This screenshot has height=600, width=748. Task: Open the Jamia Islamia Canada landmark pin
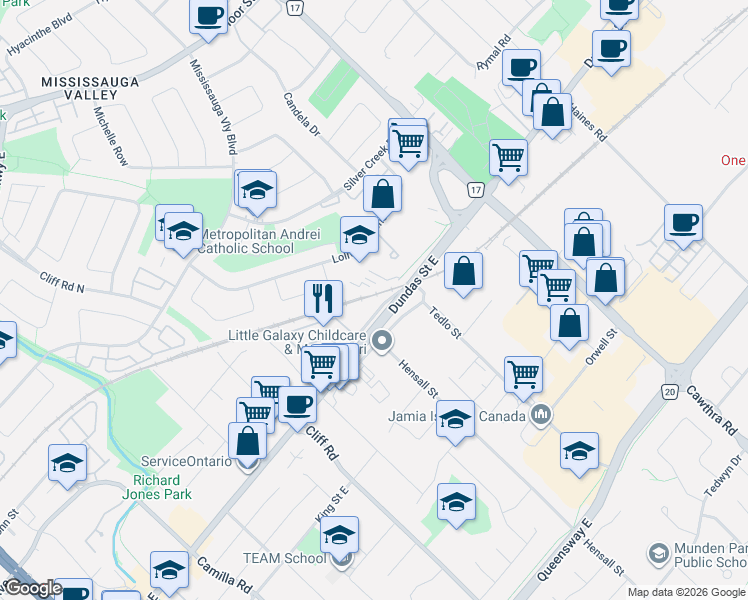click(x=540, y=415)
